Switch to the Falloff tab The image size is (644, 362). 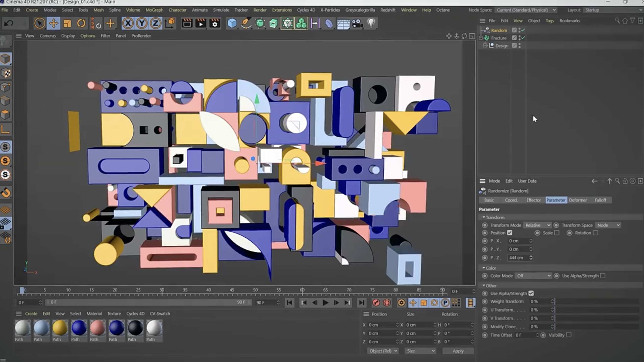pos(601,200)
